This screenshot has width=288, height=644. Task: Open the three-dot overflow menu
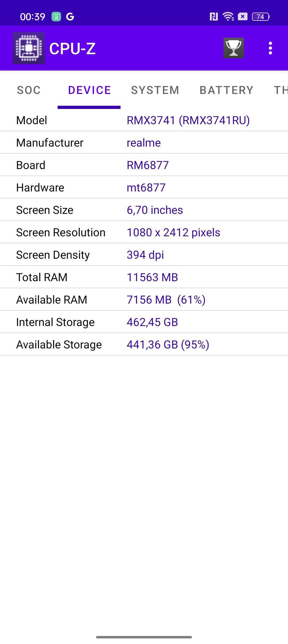(x=270, y=48)
